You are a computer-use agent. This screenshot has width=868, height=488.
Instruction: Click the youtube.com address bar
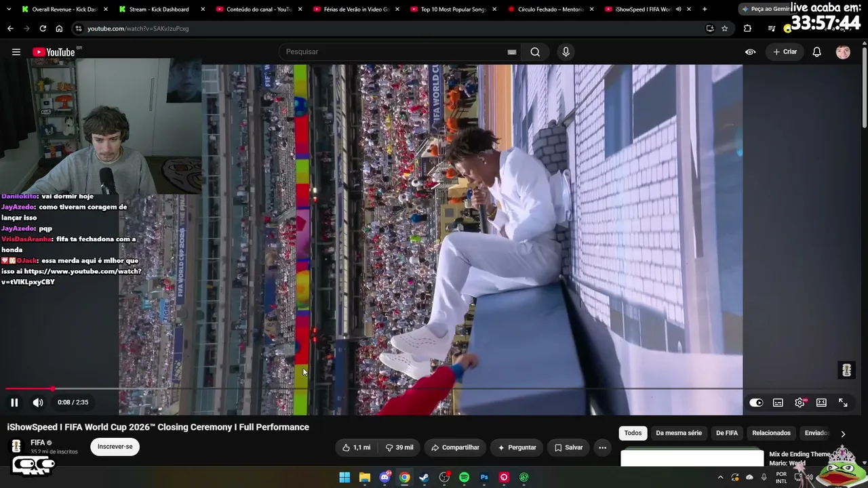click(387, 28)
